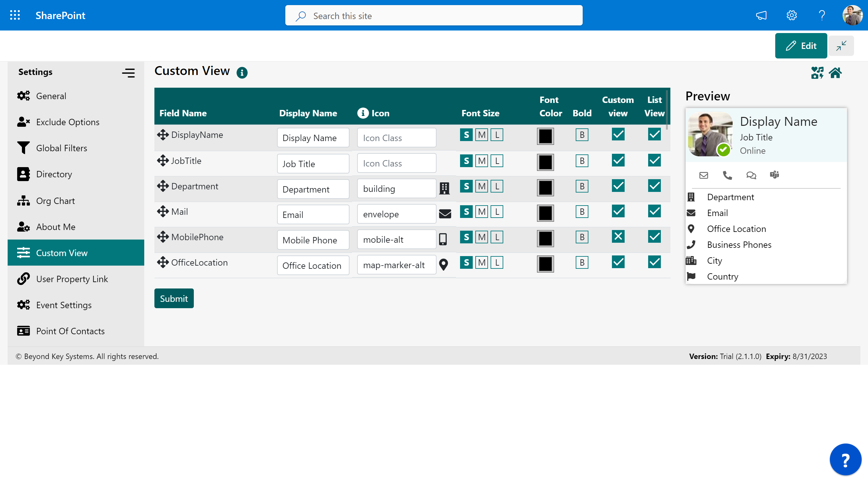This screenshot has height=488, width=868.
Task: Click the mobile-alt icon for MobilePhone
Action: [x=443, y=239]
